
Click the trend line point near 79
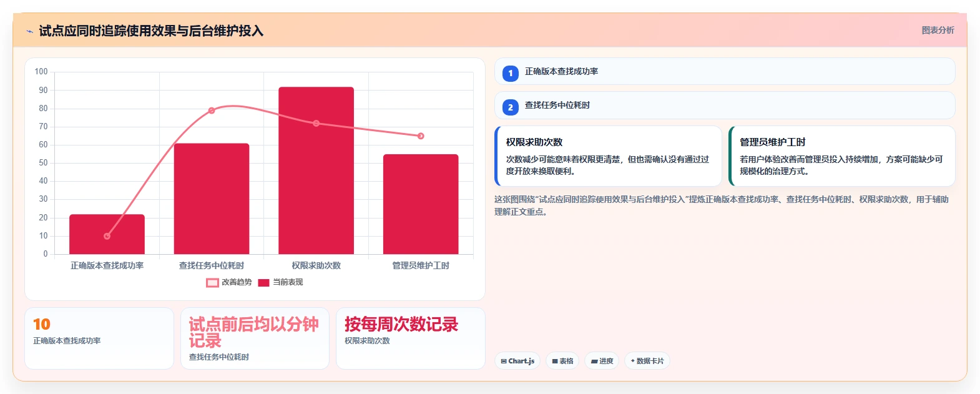click(x=212, y=111)
